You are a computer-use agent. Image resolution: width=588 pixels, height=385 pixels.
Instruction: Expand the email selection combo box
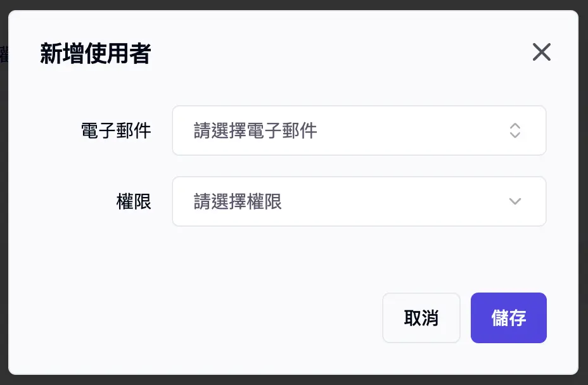click(x=359, y=130)
